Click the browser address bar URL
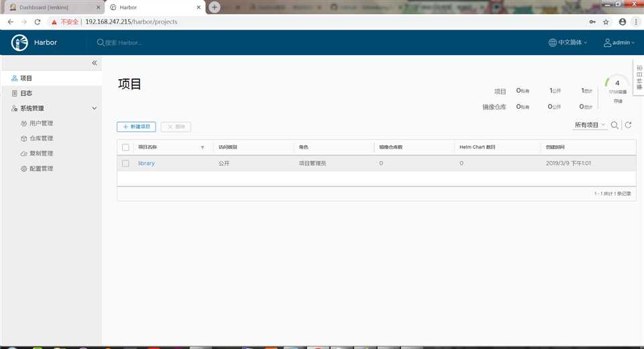Viewport: 644px width, 349px height. [131, 21]
